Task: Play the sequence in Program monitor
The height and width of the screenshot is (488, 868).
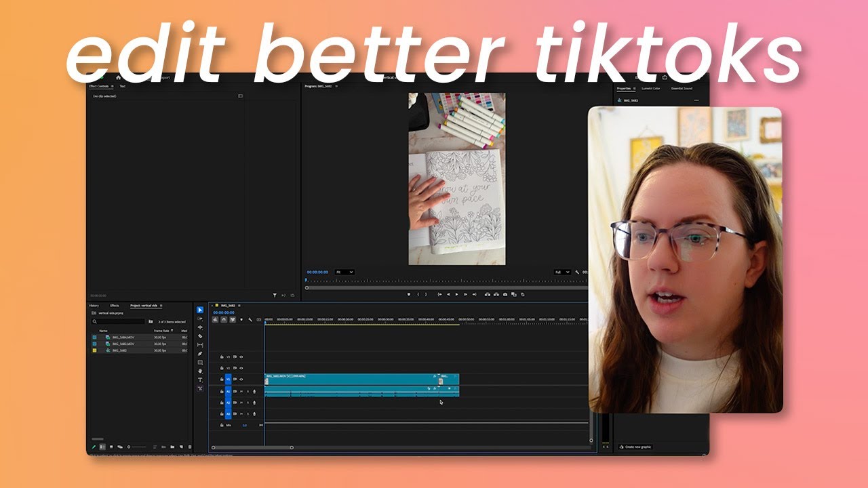Action: point(457,295)
